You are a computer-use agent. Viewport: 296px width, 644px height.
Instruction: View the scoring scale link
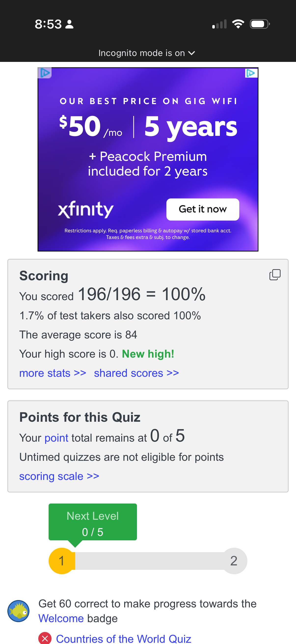(59, 476)
